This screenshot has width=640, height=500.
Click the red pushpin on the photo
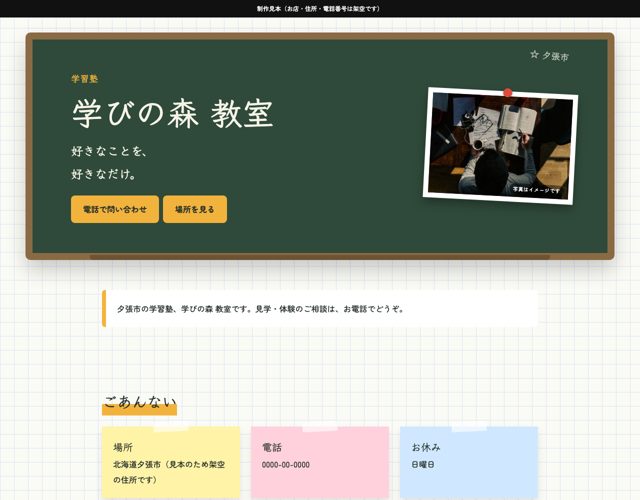tap(507, 93)
